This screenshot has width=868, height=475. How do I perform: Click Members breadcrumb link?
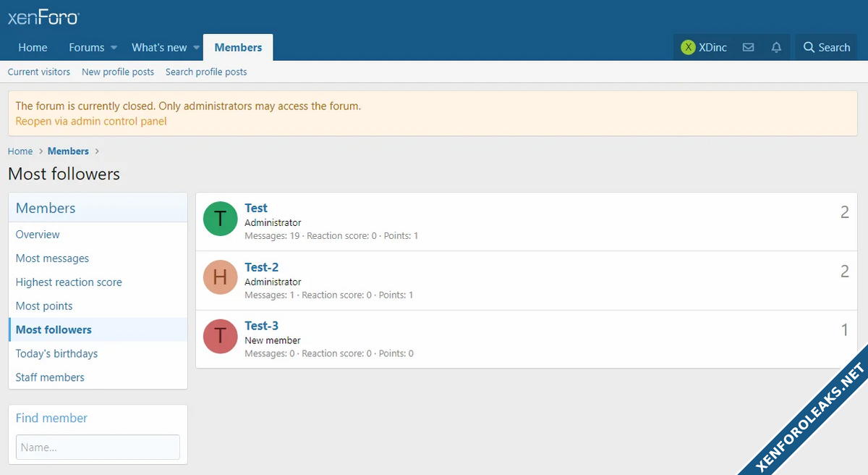68,151
